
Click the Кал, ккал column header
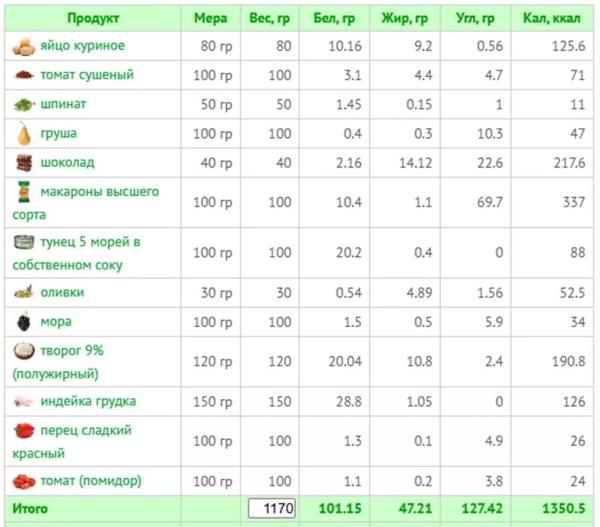tap(552, 18)
